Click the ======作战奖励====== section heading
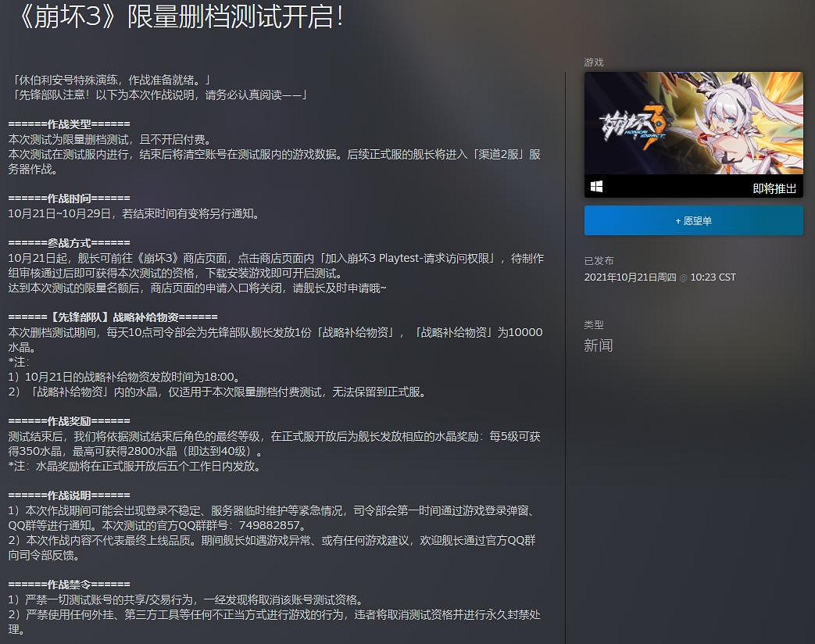The height and width of the screenshot is (644, 815). click(70, 420)
